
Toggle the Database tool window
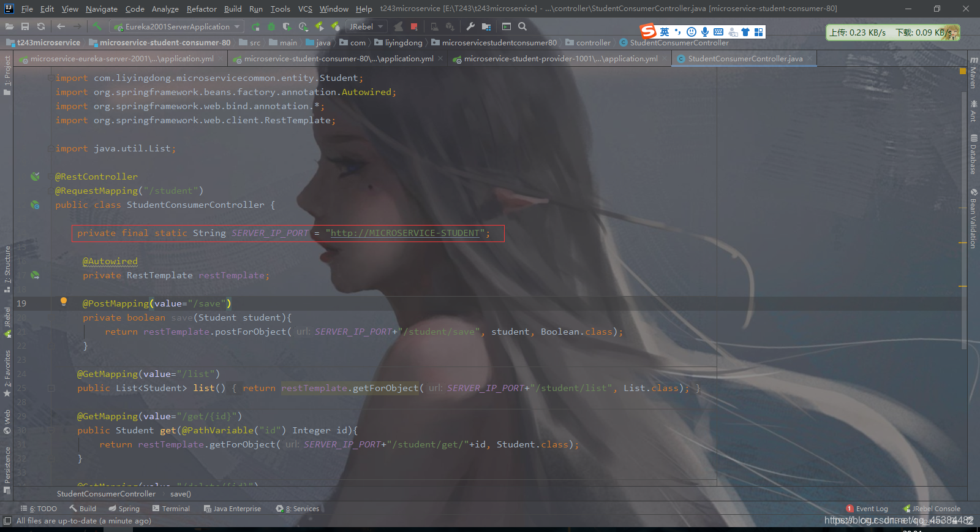[x=973, y=154]
